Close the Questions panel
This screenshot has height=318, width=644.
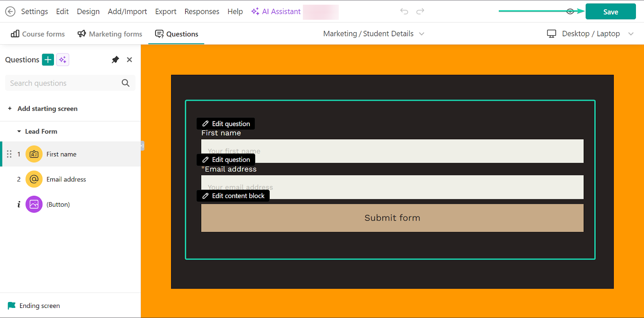click(x=129, y=59)
